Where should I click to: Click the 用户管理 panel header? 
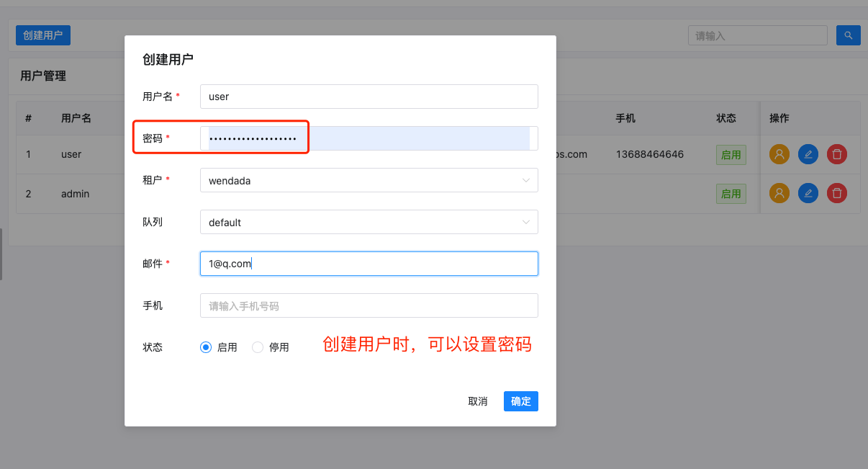tap(43, 76)
